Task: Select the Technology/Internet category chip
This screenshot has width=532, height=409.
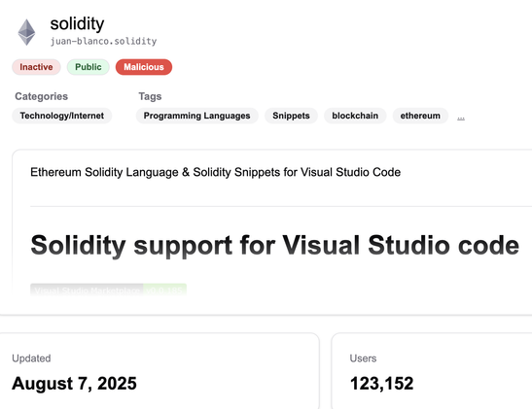Action: tap(61, 116)
